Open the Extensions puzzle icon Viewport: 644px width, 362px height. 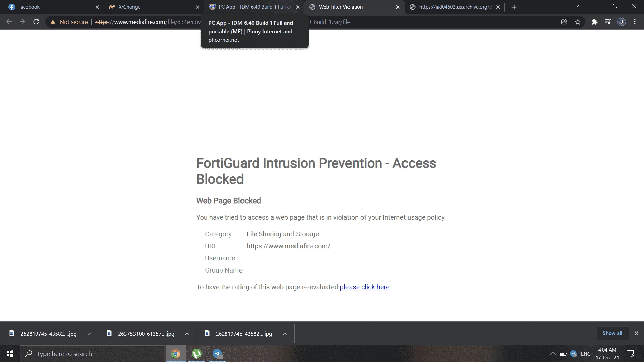(x=594, y=22)
